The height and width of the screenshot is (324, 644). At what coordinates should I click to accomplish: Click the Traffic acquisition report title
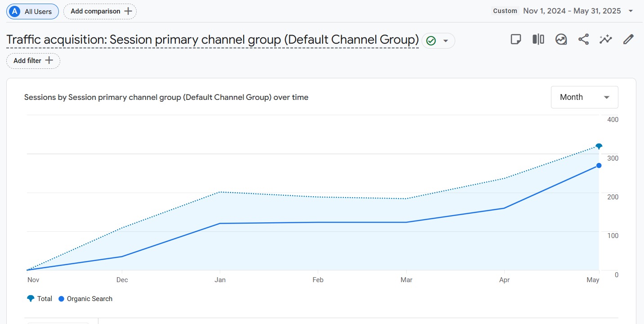click(212, 40)
